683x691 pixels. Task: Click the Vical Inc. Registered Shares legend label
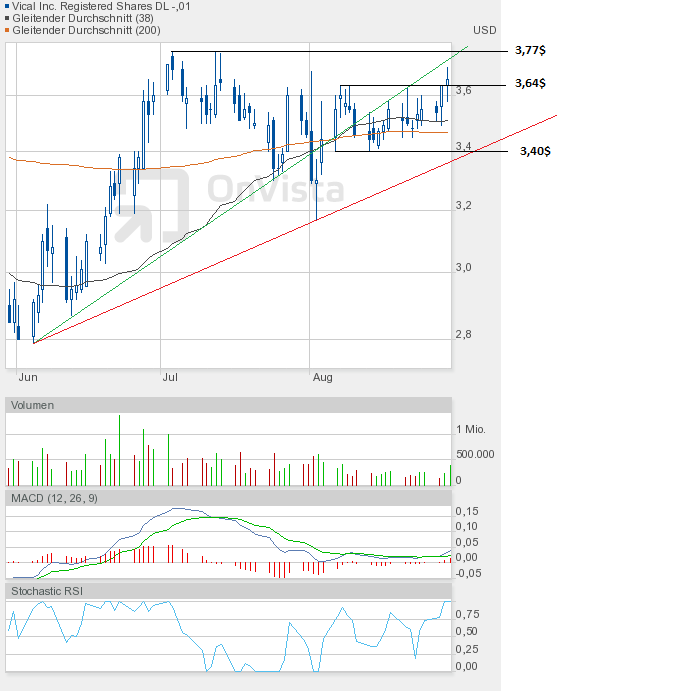point(101,6)
